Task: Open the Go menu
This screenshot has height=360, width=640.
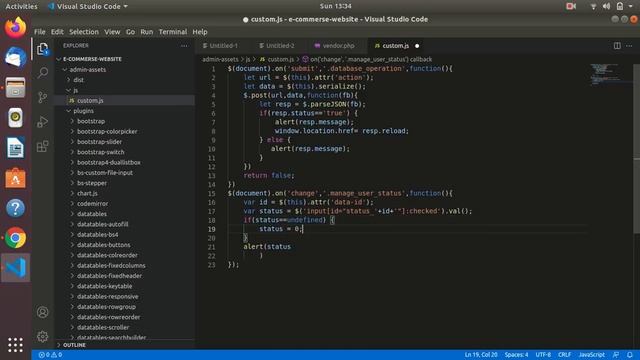Action: (x=130, y=32)
